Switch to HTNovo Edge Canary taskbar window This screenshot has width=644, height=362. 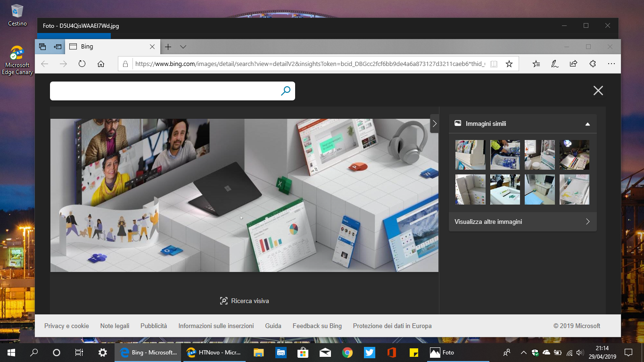[214, 352]
